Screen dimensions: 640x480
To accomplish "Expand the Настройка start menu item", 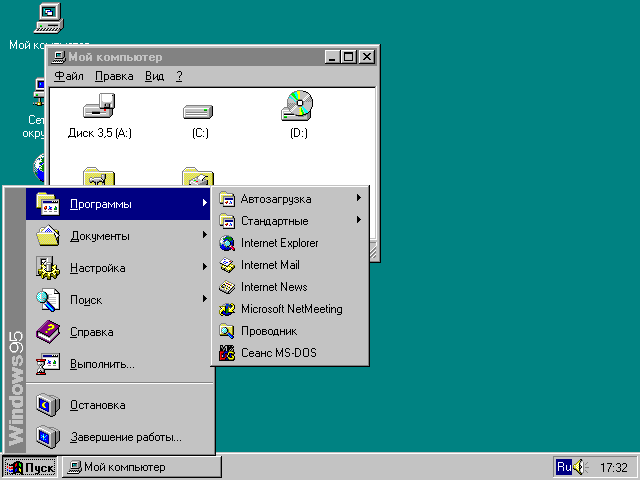I will coord(118,268).
